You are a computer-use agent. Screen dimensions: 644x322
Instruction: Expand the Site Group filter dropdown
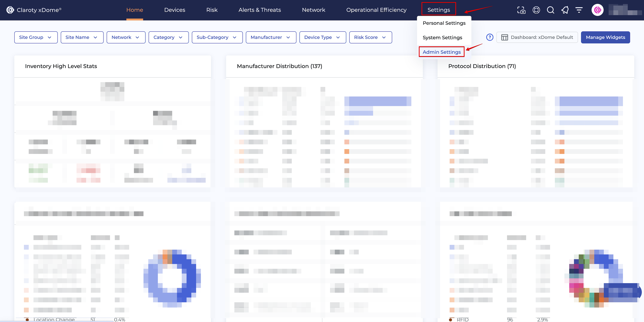pyautogui.click(x=36, y=37)
